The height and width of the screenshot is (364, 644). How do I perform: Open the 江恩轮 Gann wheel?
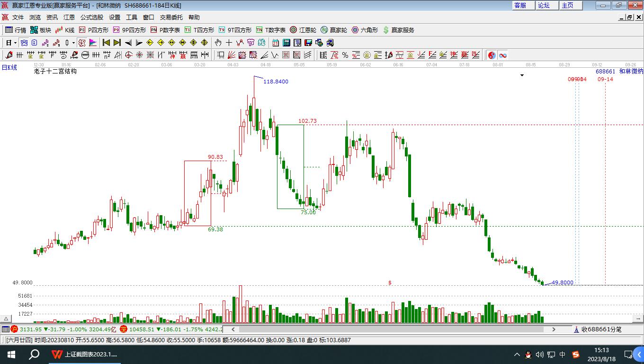pyautogui.click(x=303, y=30)
